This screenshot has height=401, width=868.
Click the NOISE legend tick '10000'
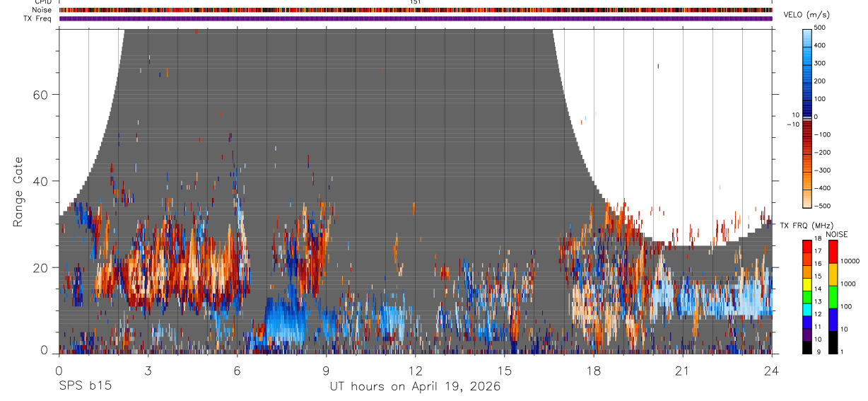(849, 261)
